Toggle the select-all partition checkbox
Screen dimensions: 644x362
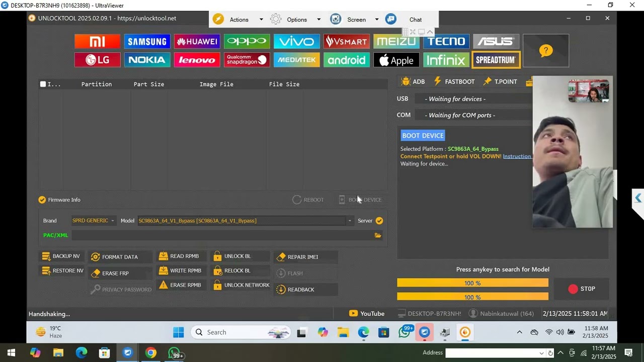43,84
